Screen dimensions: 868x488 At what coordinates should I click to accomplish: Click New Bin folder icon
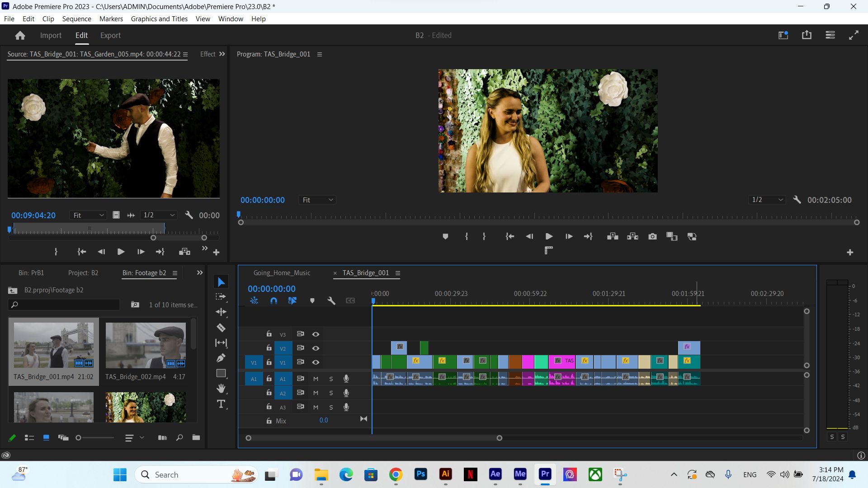196,437
